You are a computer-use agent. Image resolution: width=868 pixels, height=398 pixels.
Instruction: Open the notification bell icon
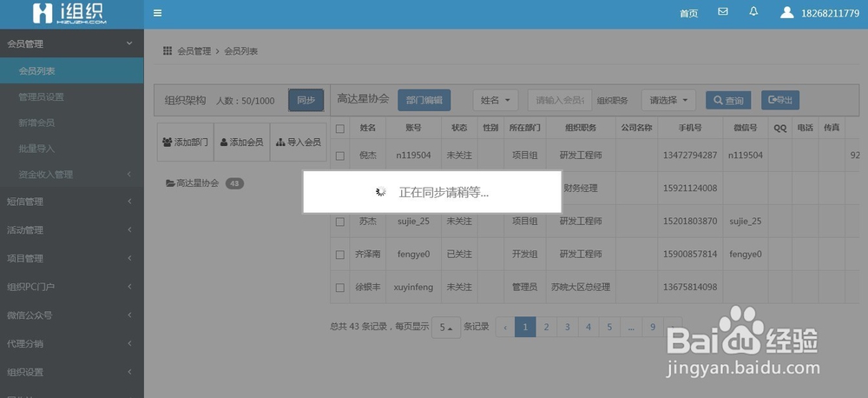(x=753, y=11)
